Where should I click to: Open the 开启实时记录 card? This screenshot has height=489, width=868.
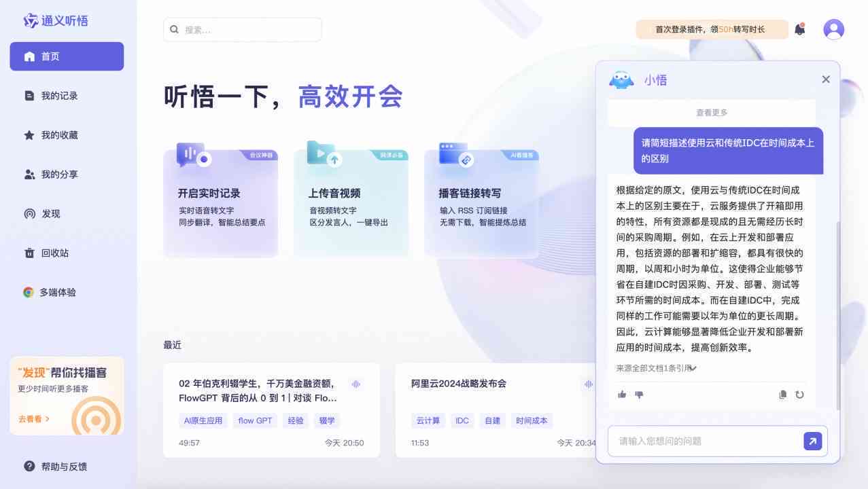[x=220, y=204]
